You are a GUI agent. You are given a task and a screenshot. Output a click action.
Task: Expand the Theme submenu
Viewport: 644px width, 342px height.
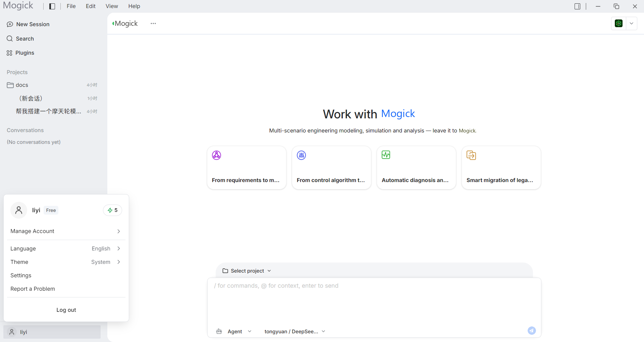(x=66, y=262)
